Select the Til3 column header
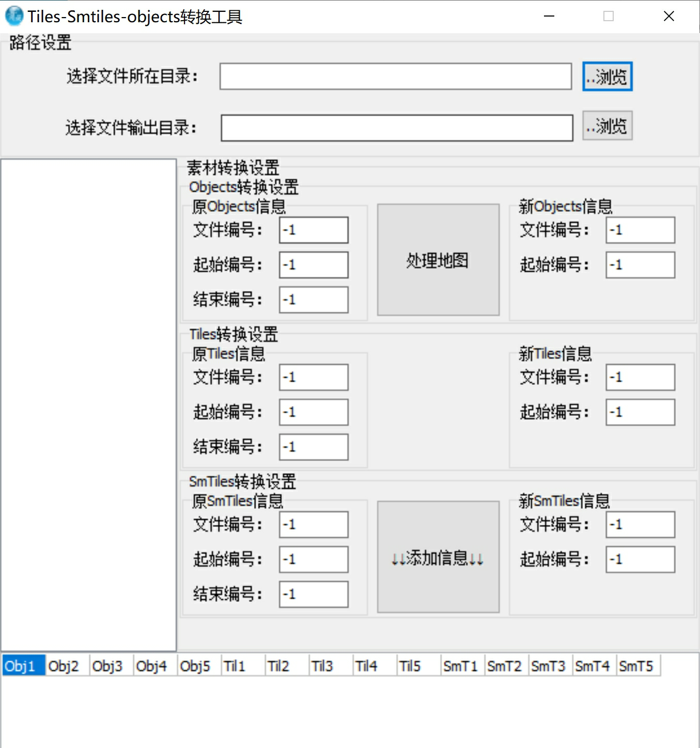The width and height of the screenshot is (700, 748). click(331, 665)
